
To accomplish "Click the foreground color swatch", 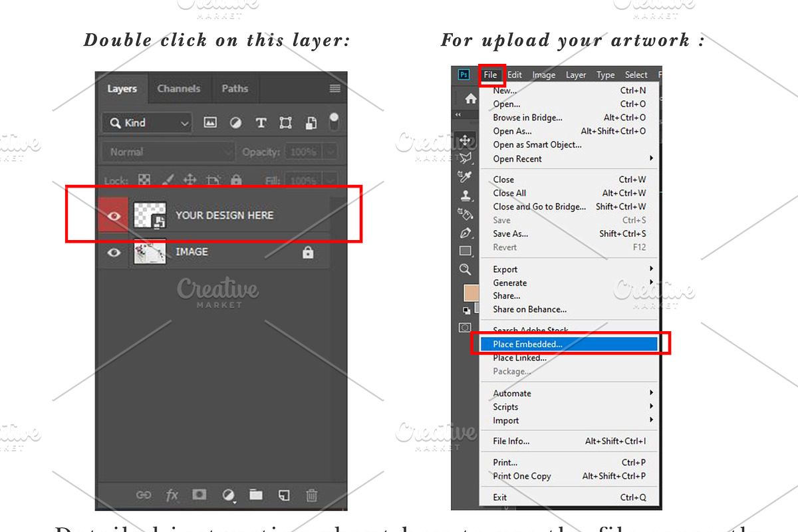I will 471,293.
